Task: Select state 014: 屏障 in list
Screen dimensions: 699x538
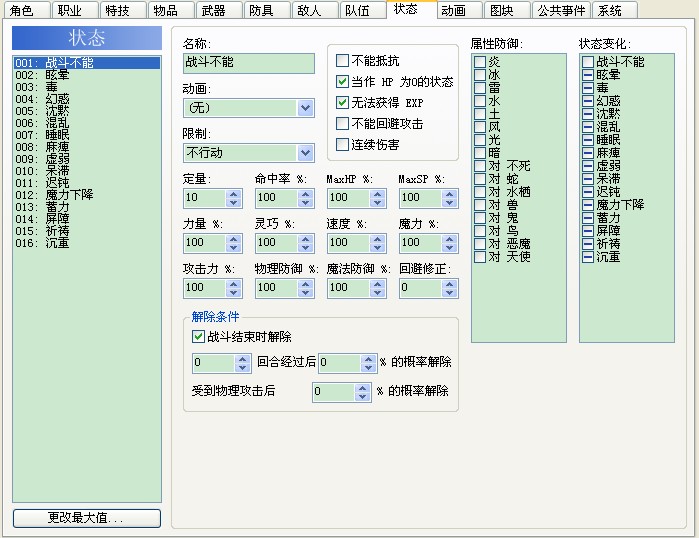Action: tap(87, 219)
